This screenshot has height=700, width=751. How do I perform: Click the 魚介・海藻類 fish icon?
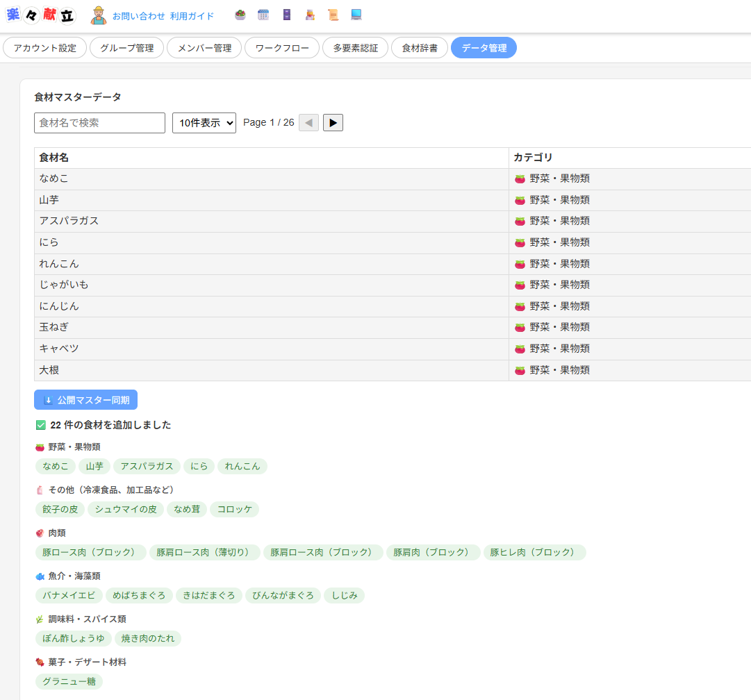point(40,576)
